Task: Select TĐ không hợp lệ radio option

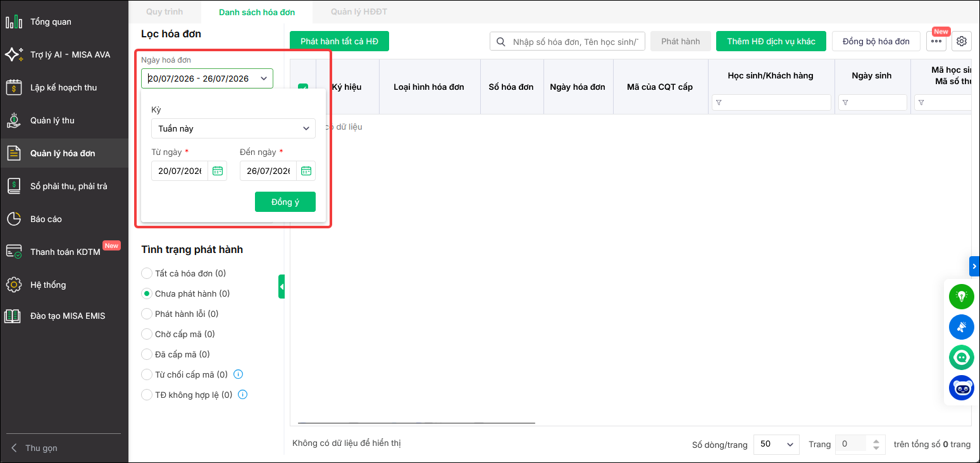Action: click(147, 395)
